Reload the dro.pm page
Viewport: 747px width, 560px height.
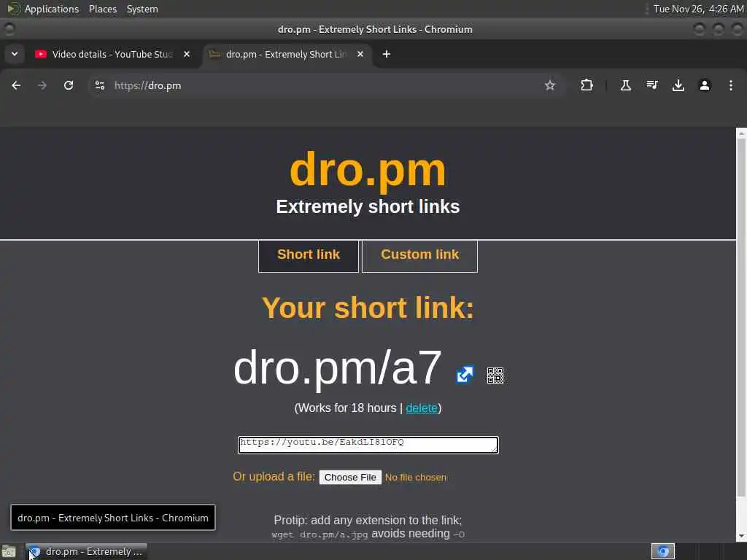click(69, 86)
